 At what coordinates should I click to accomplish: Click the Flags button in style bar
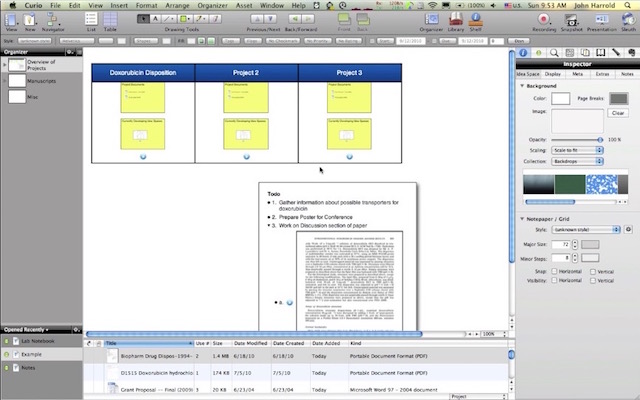[x=253, y=41]
